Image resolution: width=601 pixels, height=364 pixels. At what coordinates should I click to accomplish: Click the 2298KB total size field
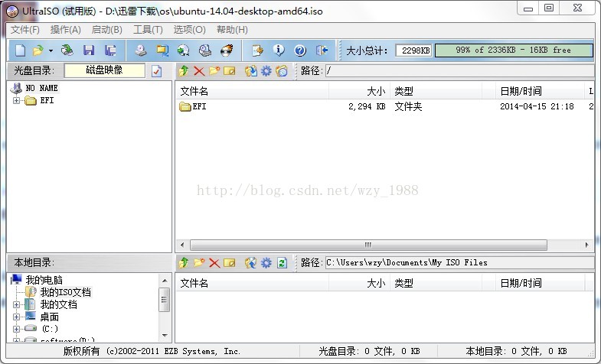click(414, 50)
